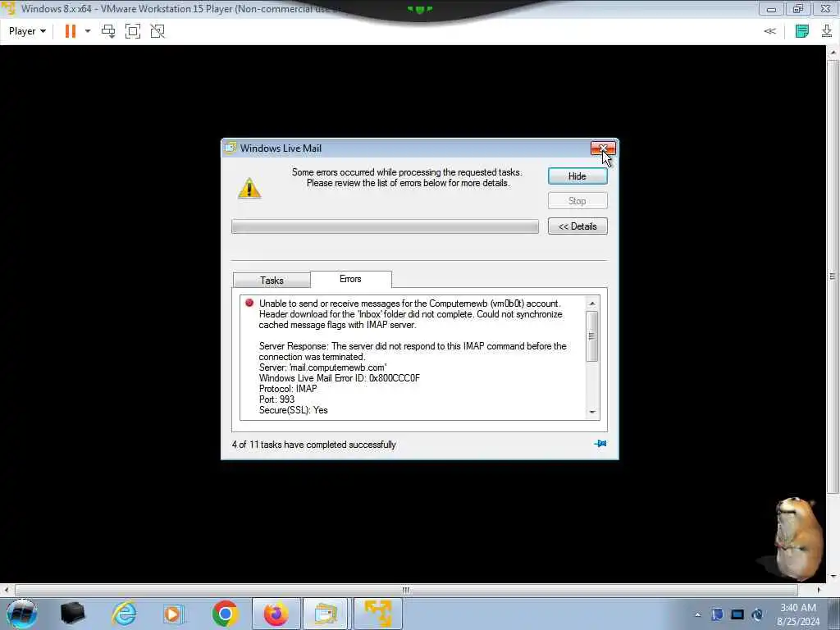Send Ctrl+Alt+Del to the virtual machine
Screen dimensions: 840x630
pos(108,31)
